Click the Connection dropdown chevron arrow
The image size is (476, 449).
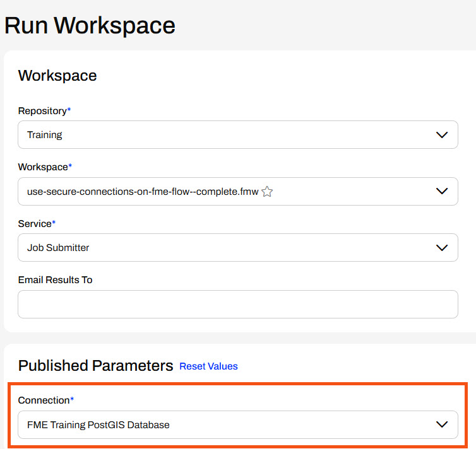[442, 424]
